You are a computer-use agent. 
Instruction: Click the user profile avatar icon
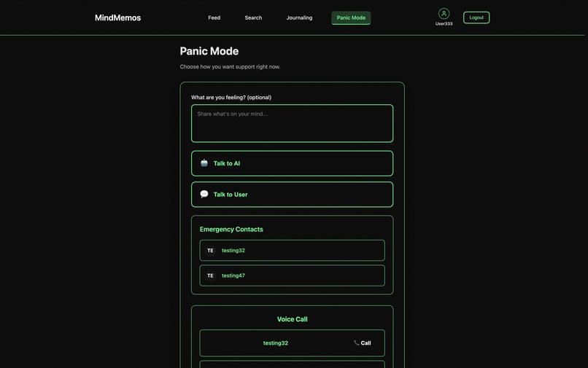444,14
